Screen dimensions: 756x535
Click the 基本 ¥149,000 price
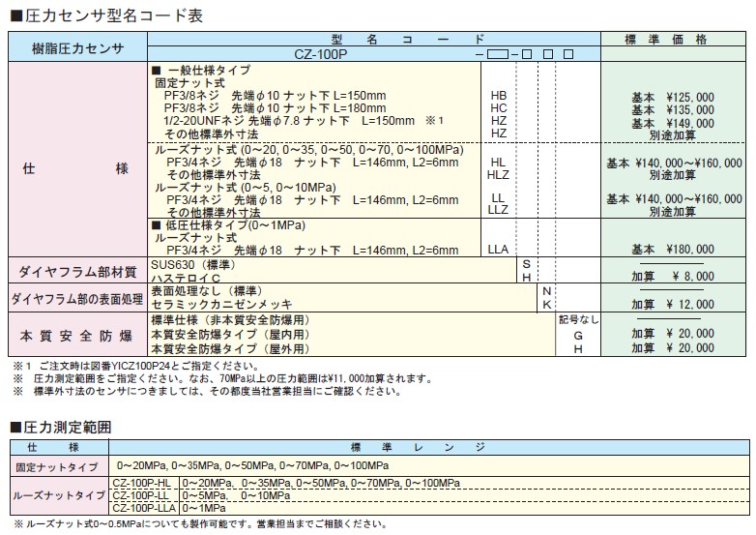(x=674, y=123)
